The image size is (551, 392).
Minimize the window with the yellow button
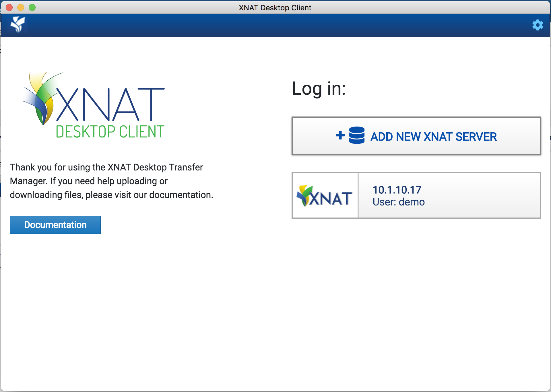(x=21, y=7)
